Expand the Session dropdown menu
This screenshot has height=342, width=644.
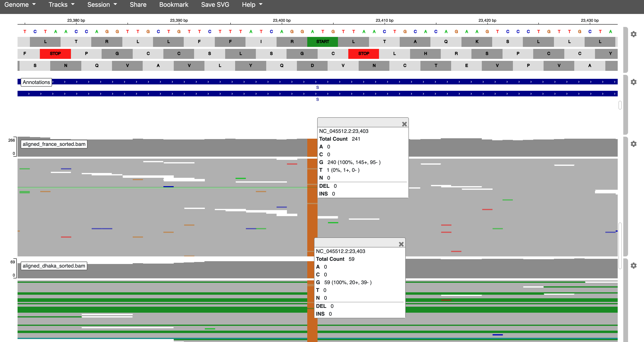click(102, 5)
